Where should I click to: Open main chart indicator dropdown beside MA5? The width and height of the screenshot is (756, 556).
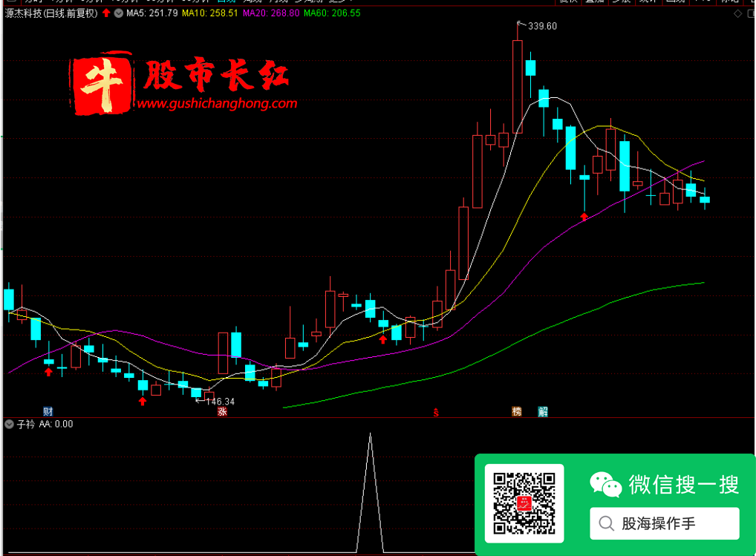pyautogui.click(x=119, y=13)
